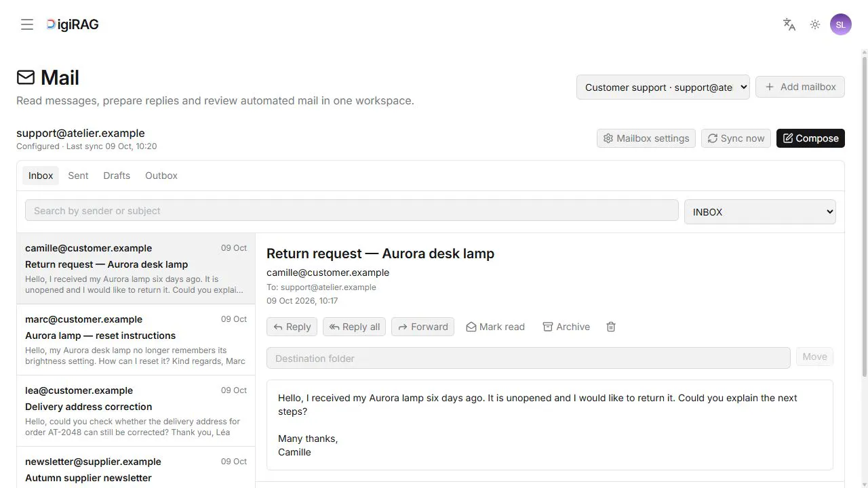This screenshot has height=488, width=868.
Task: Open the language translation switcher
Action: pos(789,24)
